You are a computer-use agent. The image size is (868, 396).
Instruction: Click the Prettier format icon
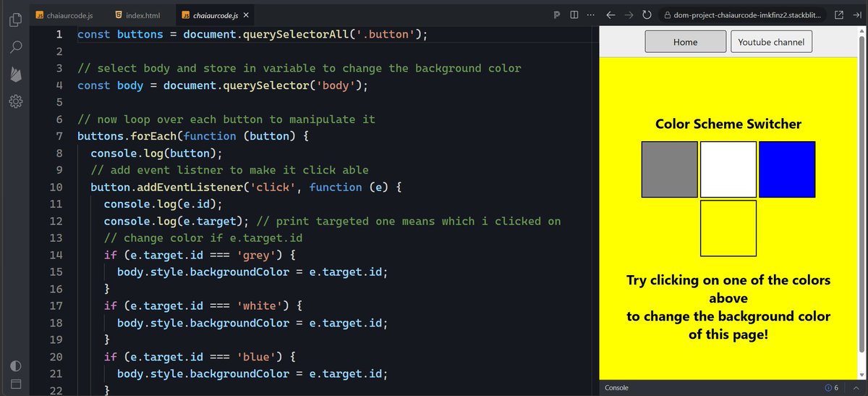pyautogui.click(x=557, y=14)
